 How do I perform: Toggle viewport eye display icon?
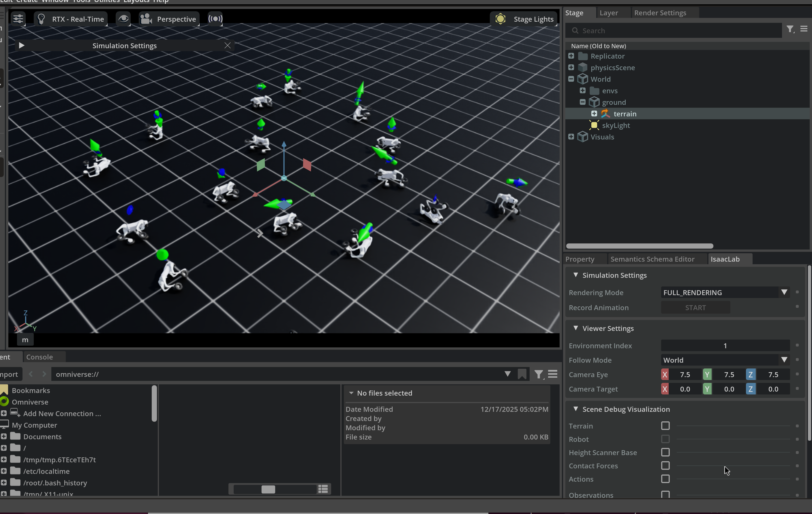(x=123, y=19)
